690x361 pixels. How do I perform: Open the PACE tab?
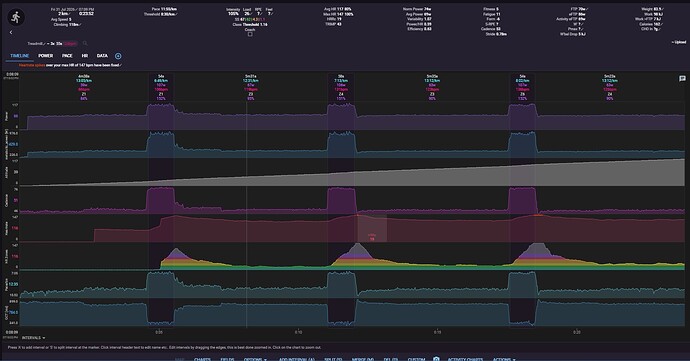click(x=67, y=56)
